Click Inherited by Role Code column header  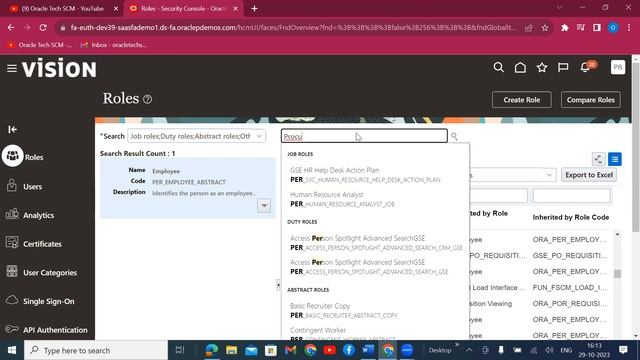click(x=571, y=217)
